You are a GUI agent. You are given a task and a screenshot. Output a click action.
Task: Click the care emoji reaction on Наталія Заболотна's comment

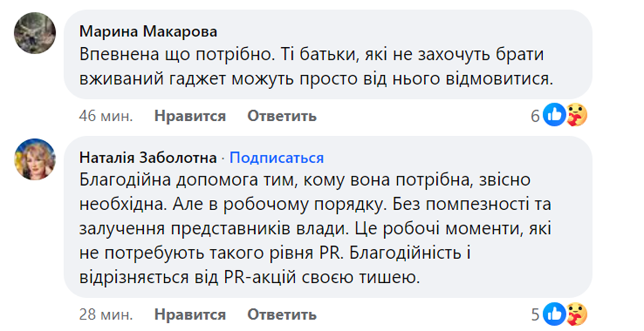tap(576, 314)
